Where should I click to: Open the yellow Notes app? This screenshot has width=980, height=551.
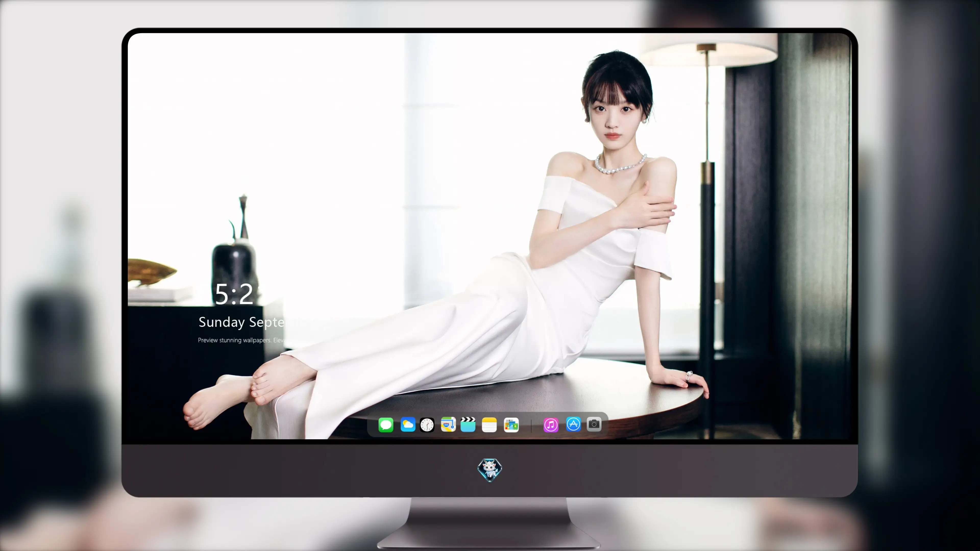click(489, 425)
